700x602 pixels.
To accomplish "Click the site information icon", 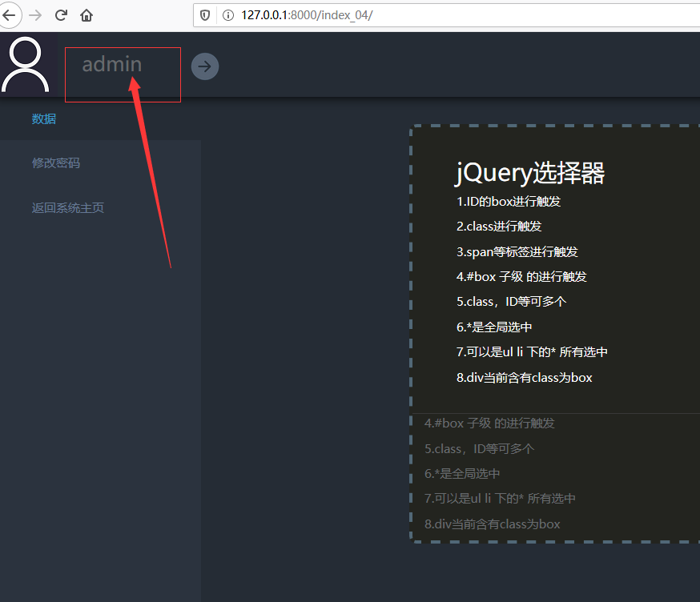I will (x=228, y=16).
